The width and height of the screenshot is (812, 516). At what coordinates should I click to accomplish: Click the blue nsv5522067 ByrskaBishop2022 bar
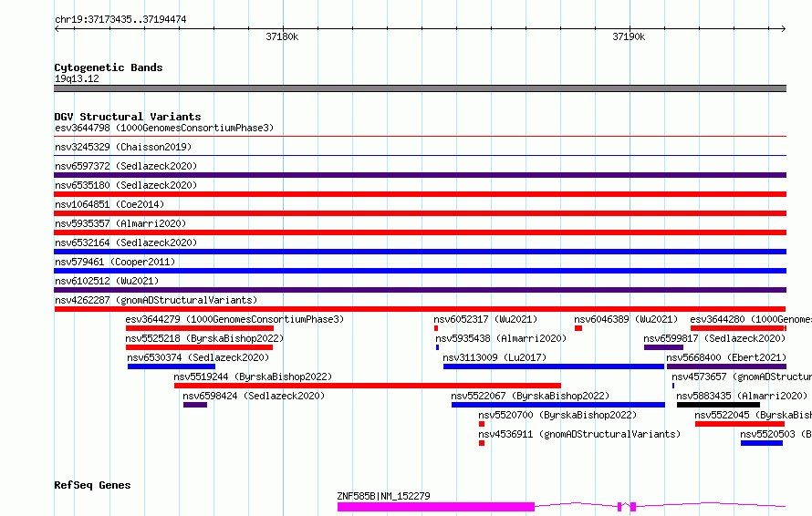558,405
